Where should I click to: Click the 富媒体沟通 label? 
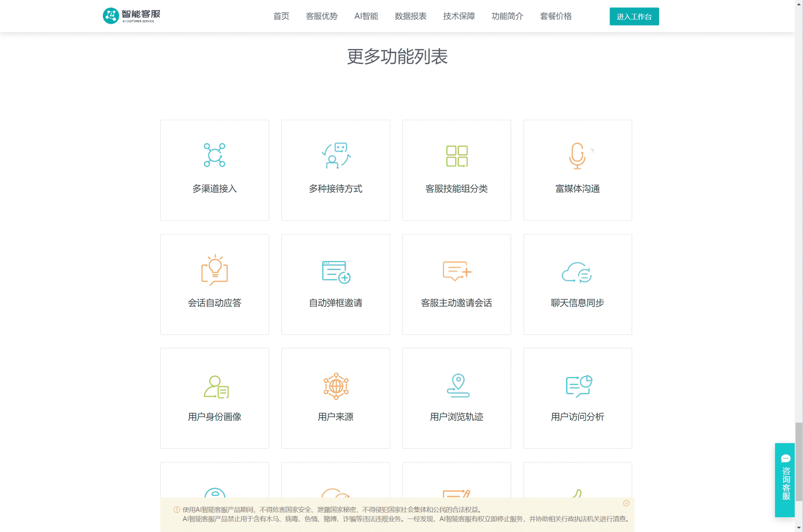click(x=577, y=189)
